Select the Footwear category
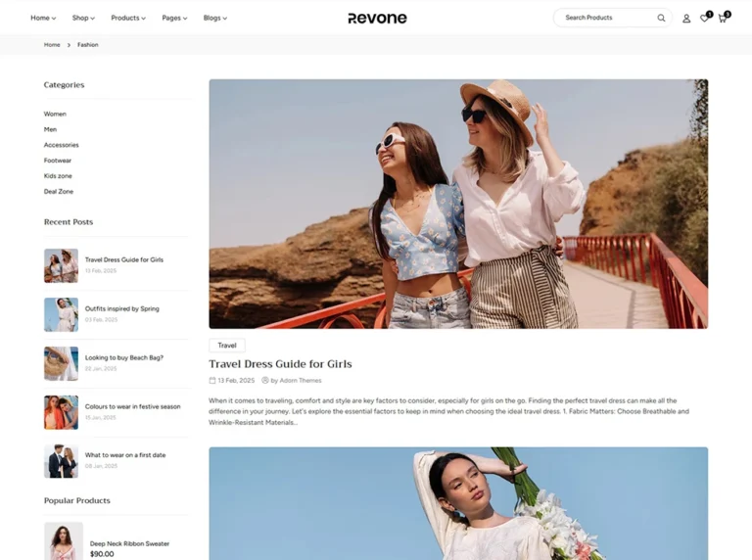 click(x=57, y=161)
